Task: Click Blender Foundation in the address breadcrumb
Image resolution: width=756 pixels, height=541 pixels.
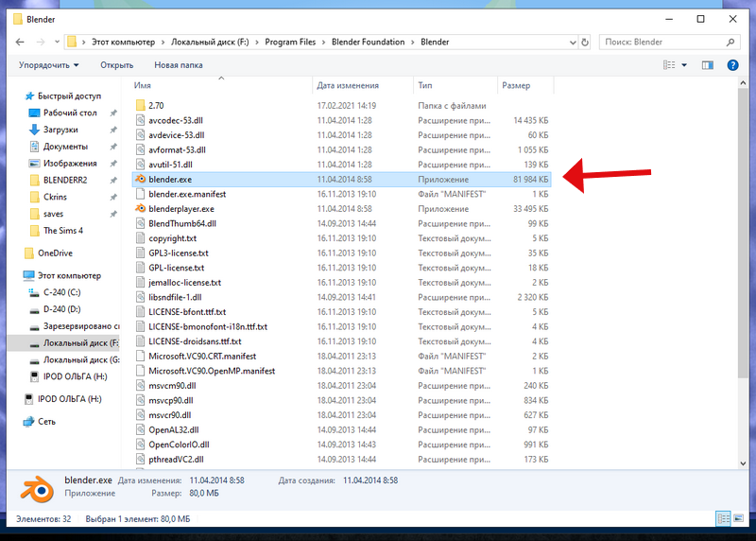Action: click(368, 42)
